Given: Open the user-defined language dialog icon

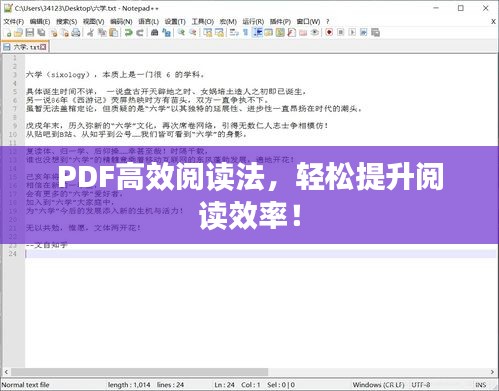Looking at the screenshot, I should 268,33.
